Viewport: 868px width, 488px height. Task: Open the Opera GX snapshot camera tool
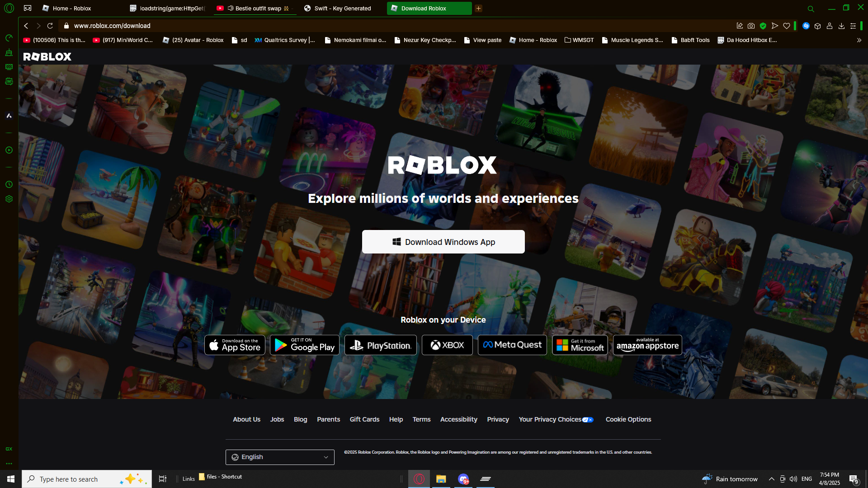(x=751, y=26)
